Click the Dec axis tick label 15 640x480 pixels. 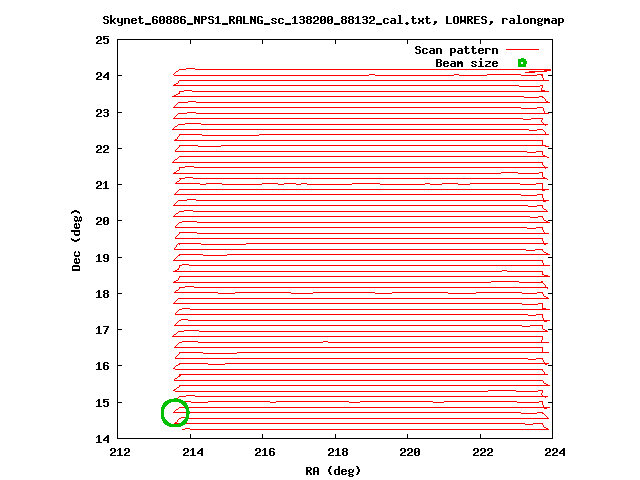102,403
